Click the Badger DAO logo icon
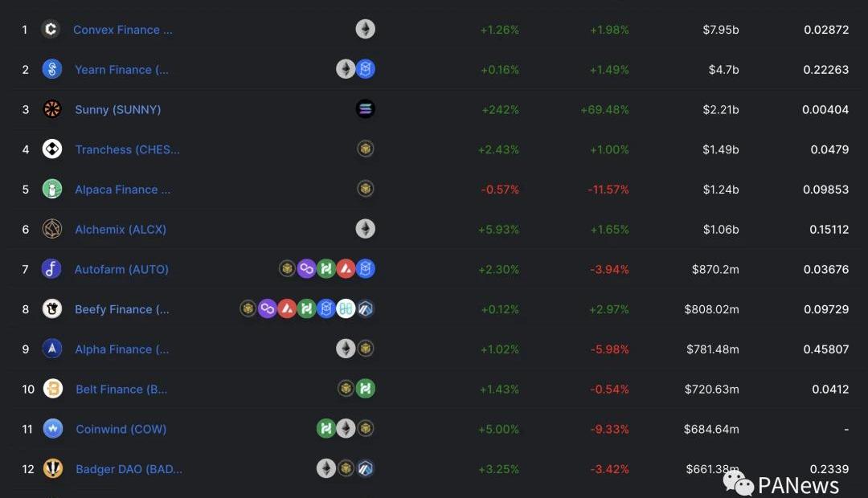The image size is (868, 498). click(x=52, y=469)
